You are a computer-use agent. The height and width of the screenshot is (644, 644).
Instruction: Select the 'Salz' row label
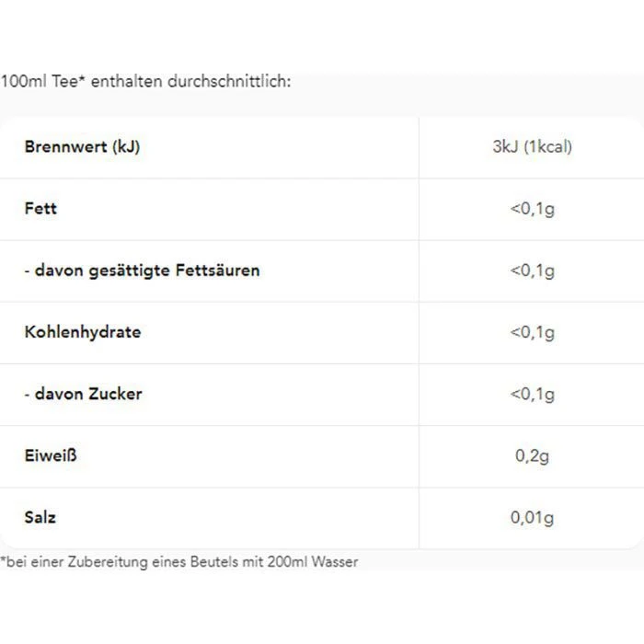pos(40,517)
